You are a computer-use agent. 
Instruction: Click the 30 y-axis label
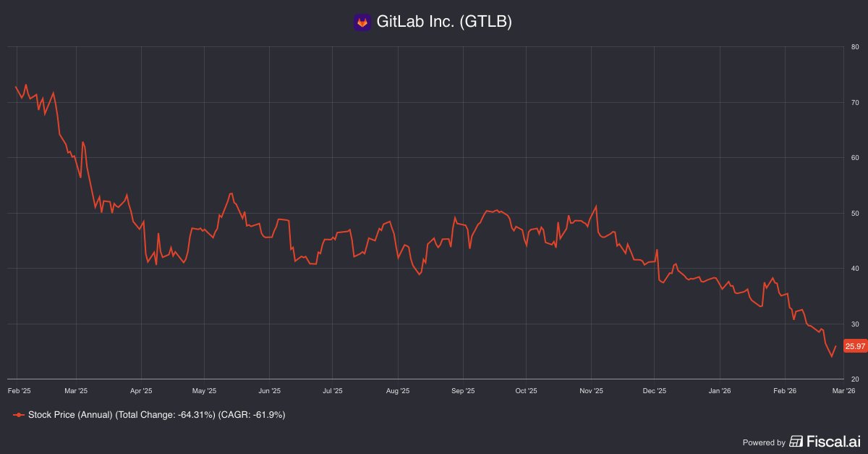point(855,324)
